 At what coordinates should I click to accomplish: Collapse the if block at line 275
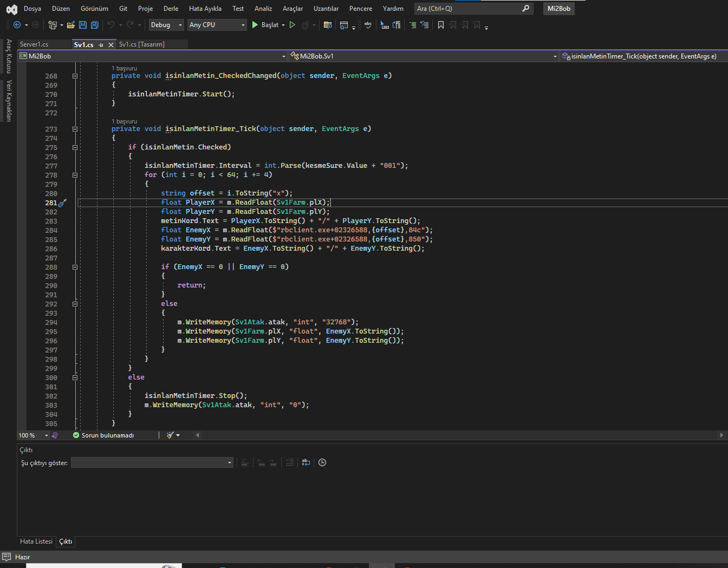[x=75, y=147]
